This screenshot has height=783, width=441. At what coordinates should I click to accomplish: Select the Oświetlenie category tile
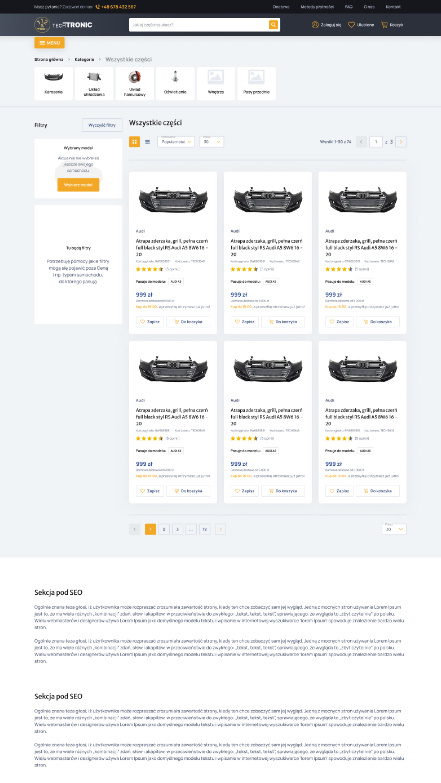175,84
